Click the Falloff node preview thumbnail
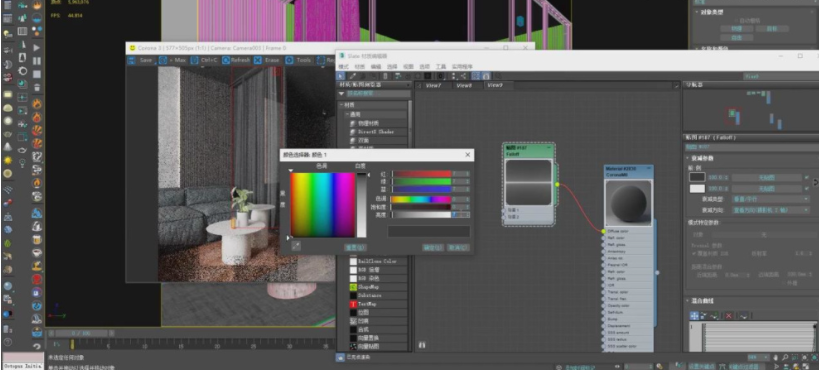This screenshot has width=819, height=370. coord(529,182)
